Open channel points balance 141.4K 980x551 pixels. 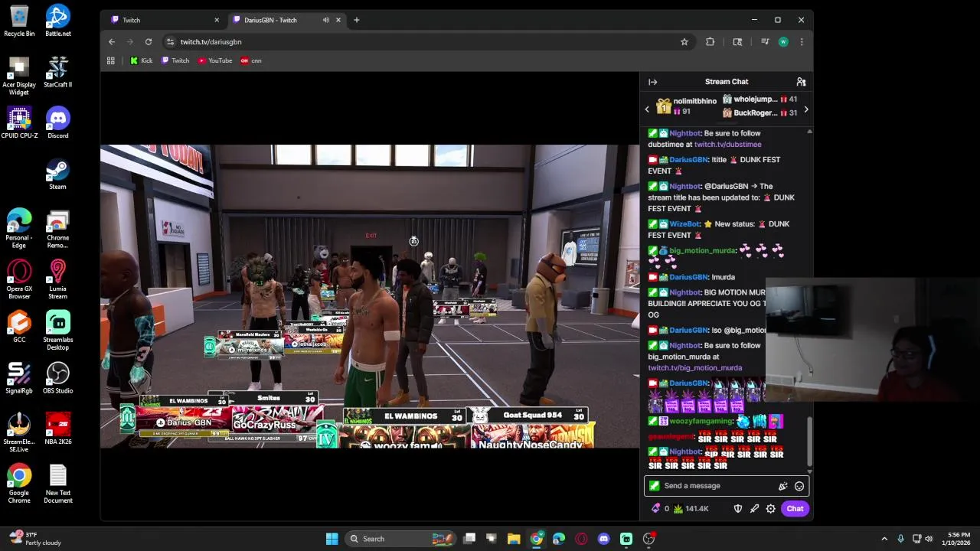point(691,509)
